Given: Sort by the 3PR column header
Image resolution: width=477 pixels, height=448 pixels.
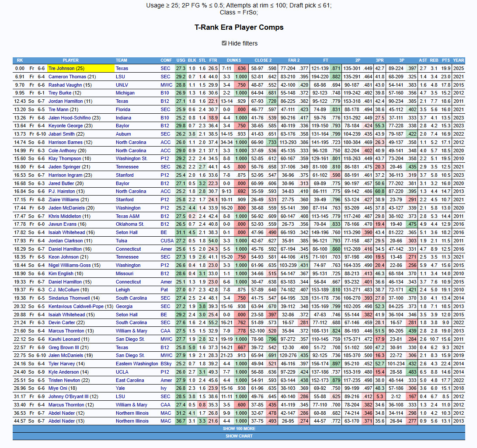Looking at the screenshot, I should pos(380,60).
